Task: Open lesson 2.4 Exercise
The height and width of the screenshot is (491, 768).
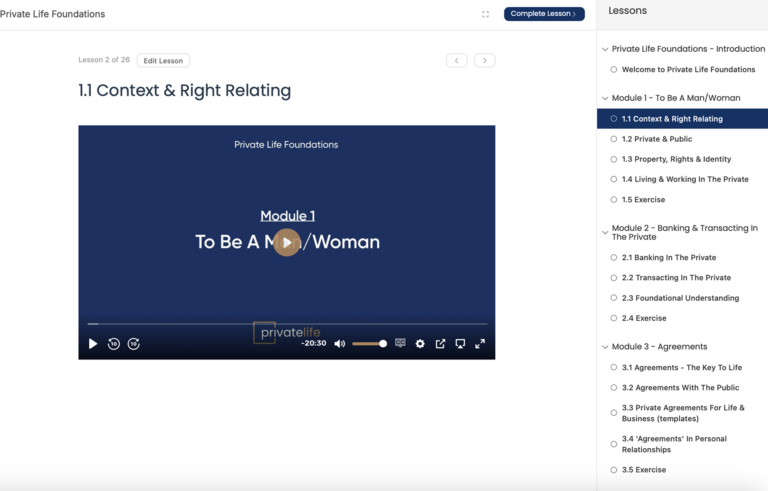Action: (x=644, y=319)
